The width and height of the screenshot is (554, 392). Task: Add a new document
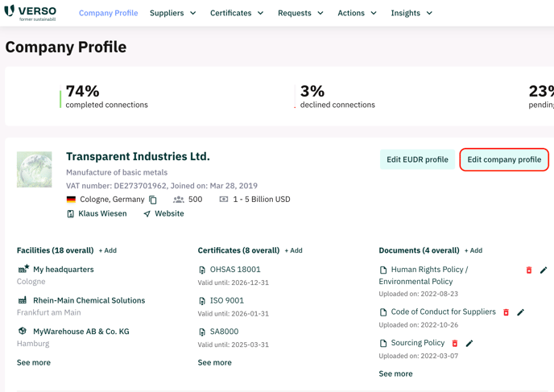point(473,250)
